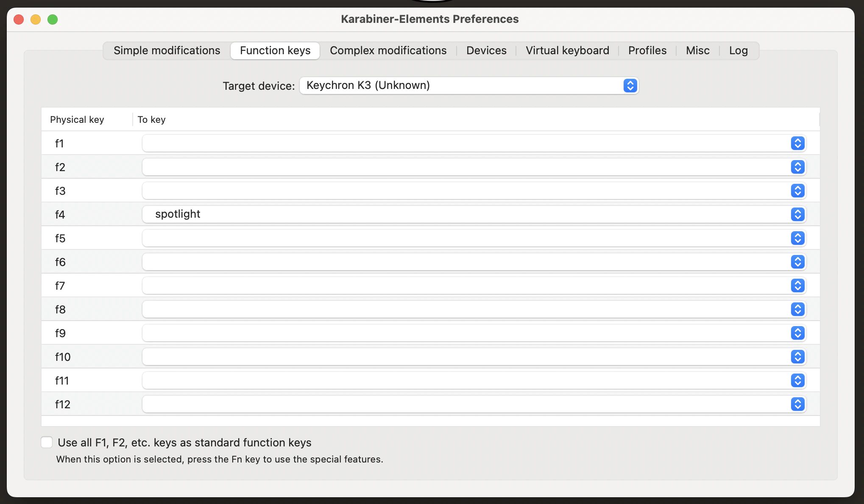
Task: Open the f10 key mapping dropdown
Action: click(474, 357)
